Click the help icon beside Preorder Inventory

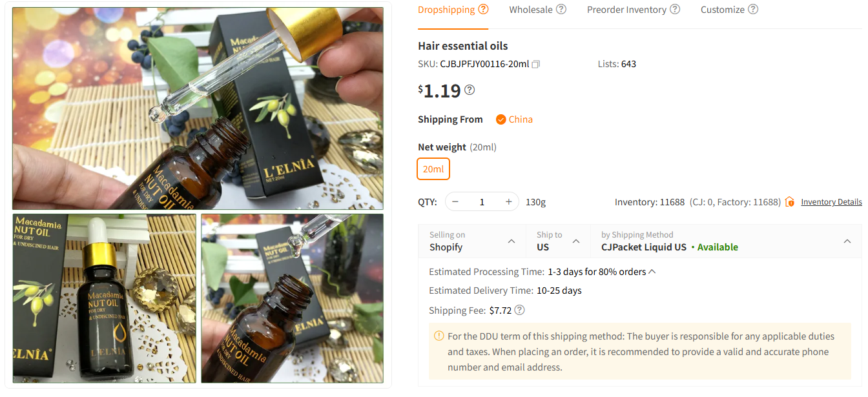tap(675, 9)
